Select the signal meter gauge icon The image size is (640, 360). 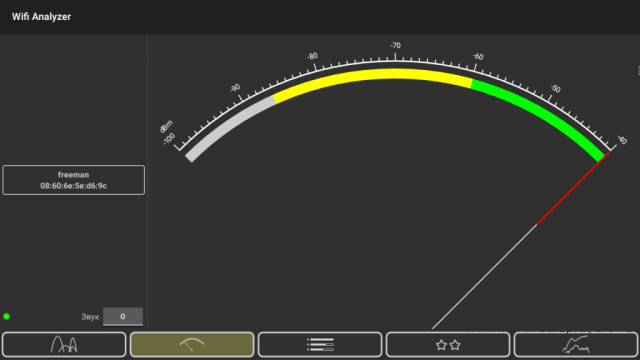coord(192,344)
